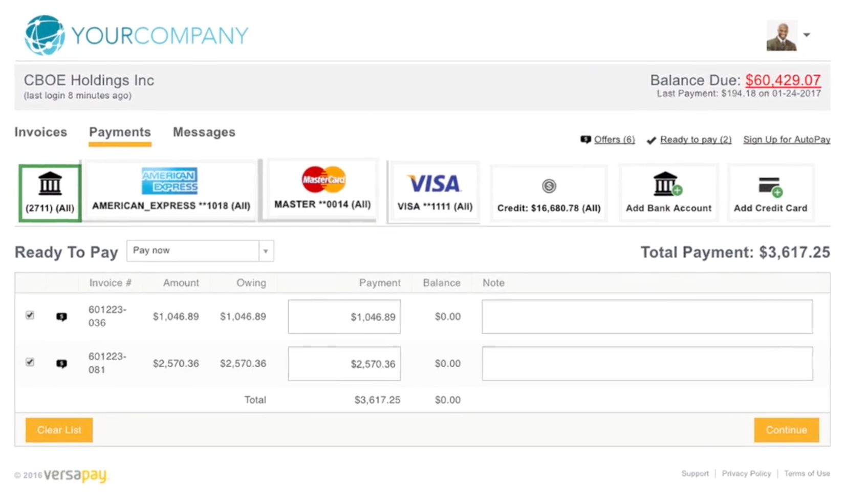Click invoice number 601223-081
Viewport: 868px width, 504px height.
pos(107,363)
